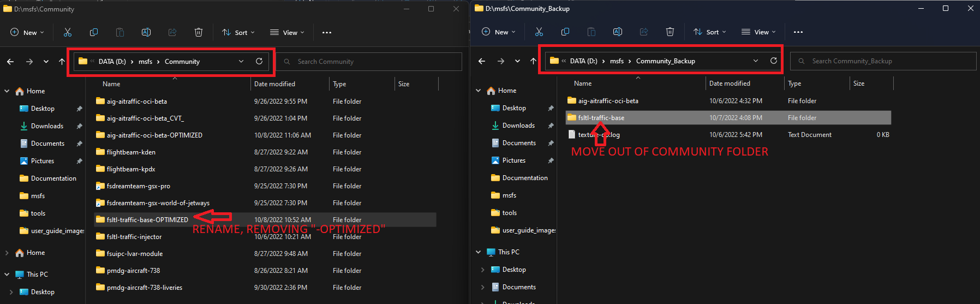Image resolution: width=980 pixels, height=304 pixels.
Task: Sort by Name column in Community_Backup window
Action: pyautogui.click(x=583, y=84)
